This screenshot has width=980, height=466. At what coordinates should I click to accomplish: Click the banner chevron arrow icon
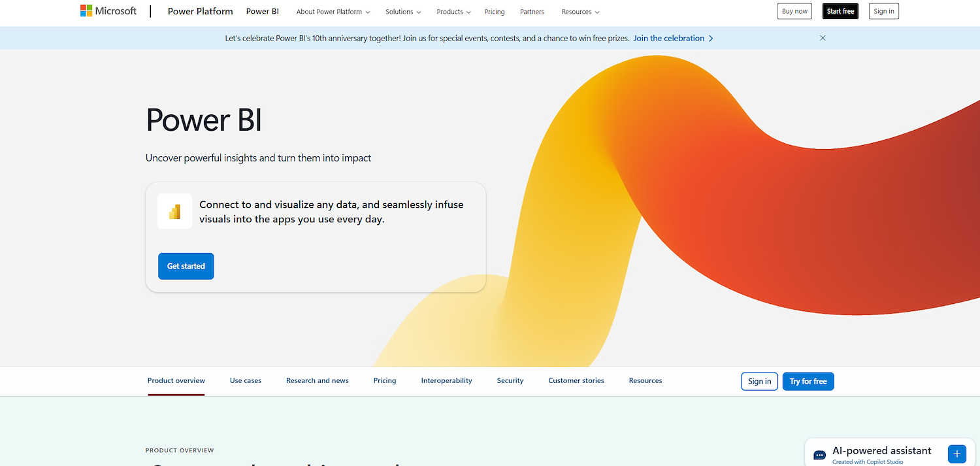[711, 39]
